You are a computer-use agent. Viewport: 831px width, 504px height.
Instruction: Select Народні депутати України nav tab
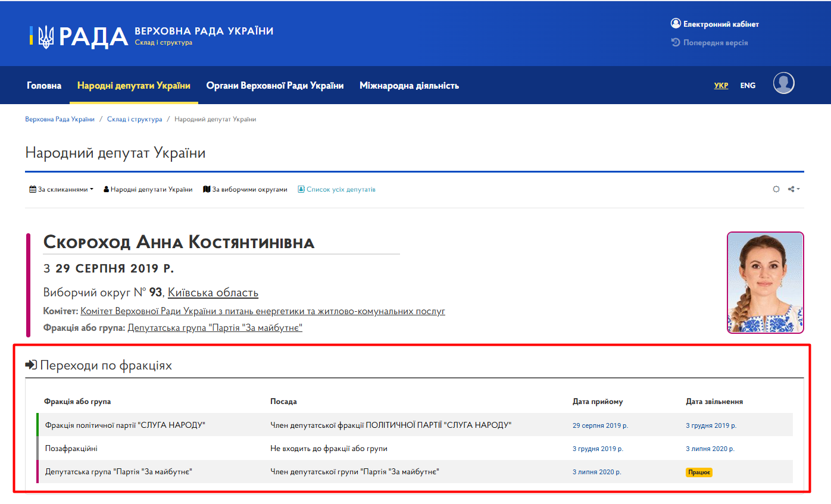click(134, 86)
